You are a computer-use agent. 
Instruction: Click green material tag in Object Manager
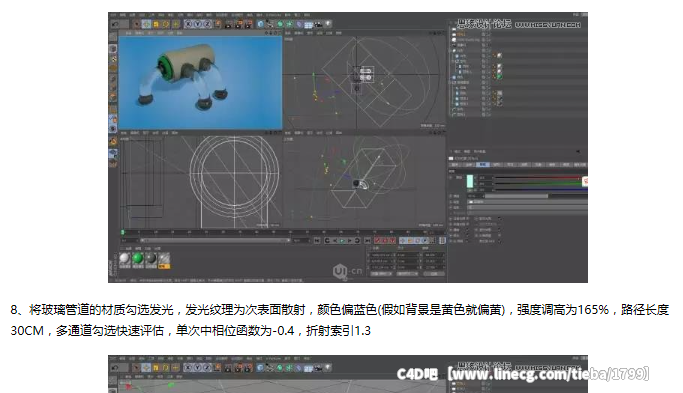click(x=500, y=77)
